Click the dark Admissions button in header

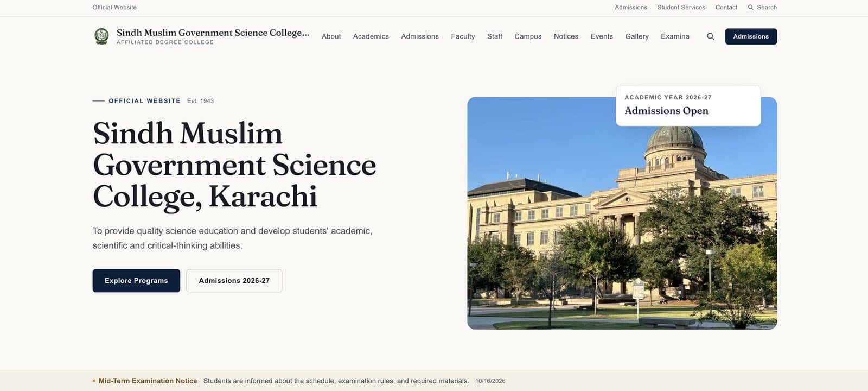[751, 36]
